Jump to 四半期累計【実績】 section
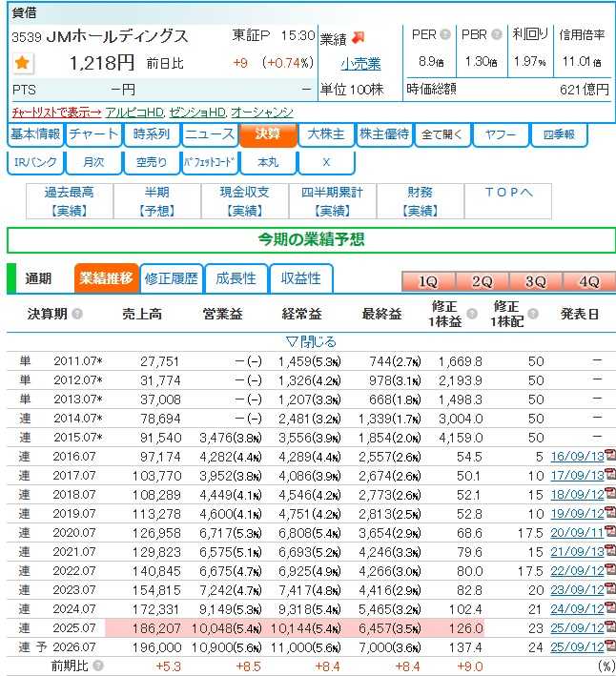The height and width of the screenshot is (676, 616). [333, 201]
